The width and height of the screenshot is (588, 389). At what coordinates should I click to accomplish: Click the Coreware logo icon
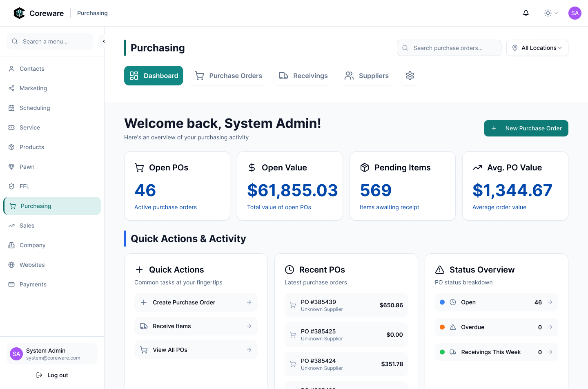coord(19,13)
